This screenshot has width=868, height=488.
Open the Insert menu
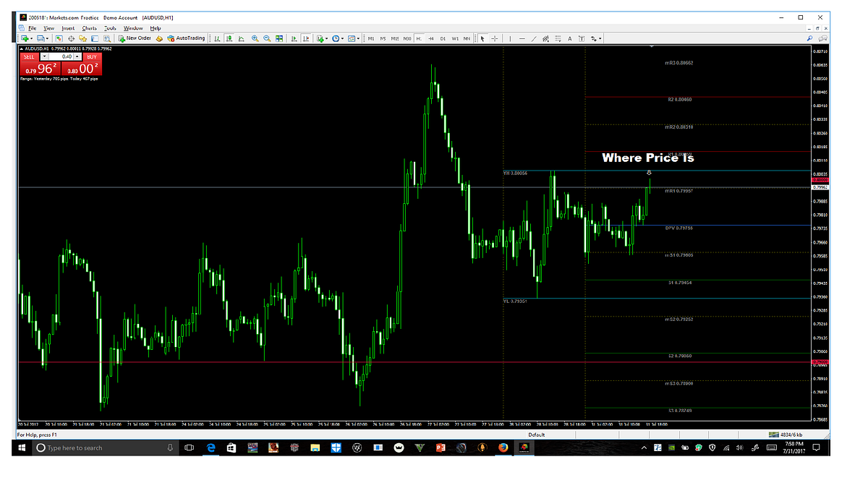pyautogui.click(x=68, y=27)
